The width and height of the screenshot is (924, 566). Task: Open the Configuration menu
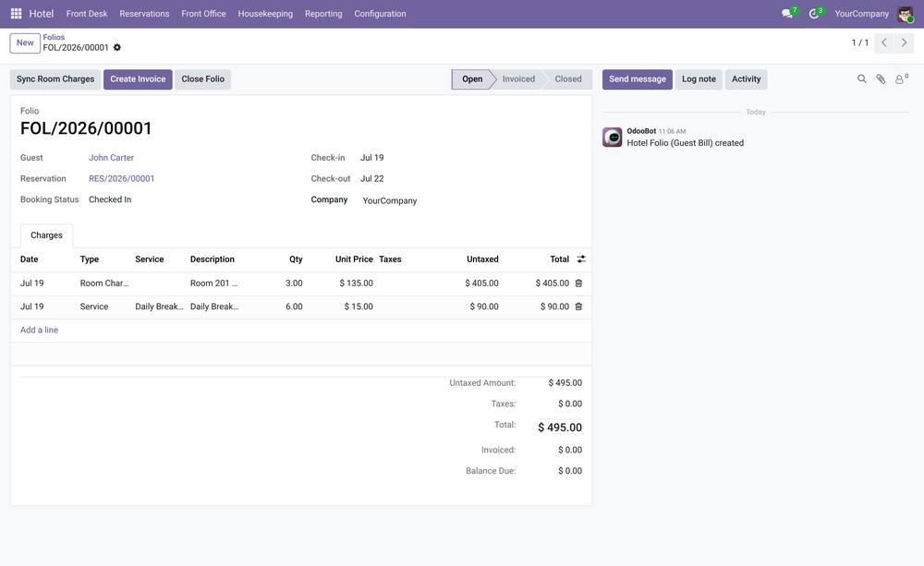pyautogui.click(x=380, y=14)
